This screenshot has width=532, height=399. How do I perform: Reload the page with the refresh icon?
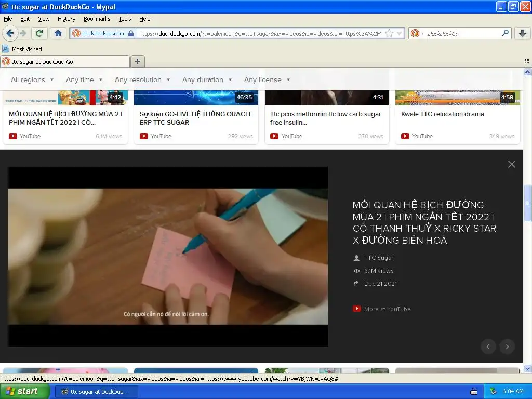pyautogui.click(x=39, y=33)
